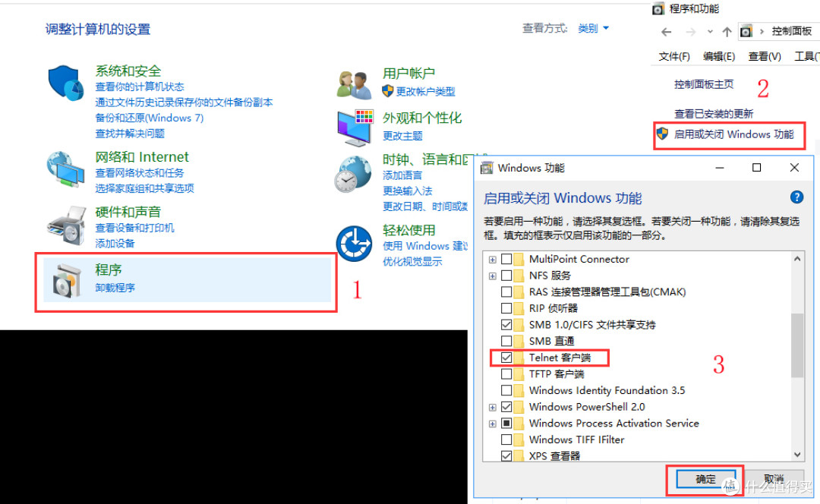
Task: Open the 程序 programs disc icon
Action: coord(67,281)
